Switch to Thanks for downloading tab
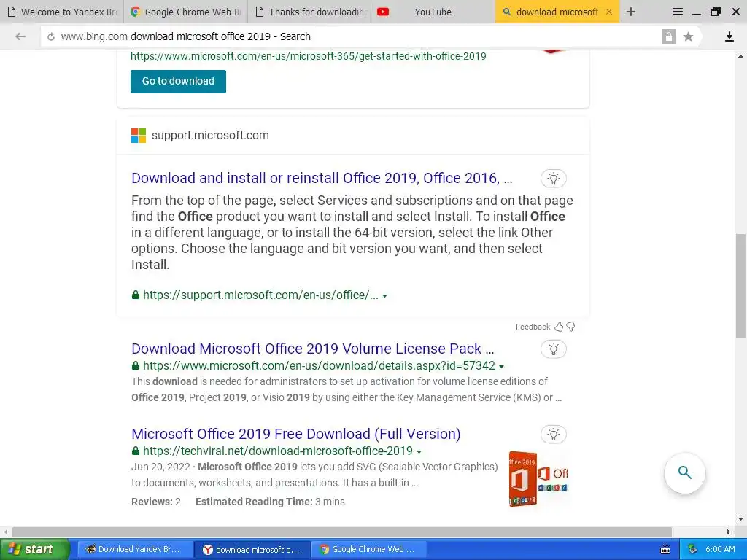Viewport: 747px width, 560px height. [309, 12]
